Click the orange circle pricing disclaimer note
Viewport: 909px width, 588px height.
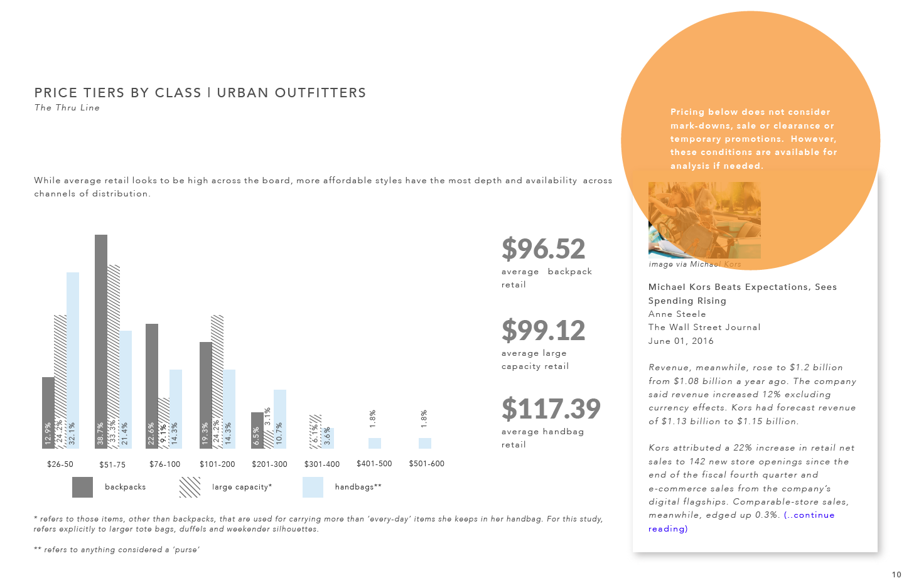click(754, 139)
